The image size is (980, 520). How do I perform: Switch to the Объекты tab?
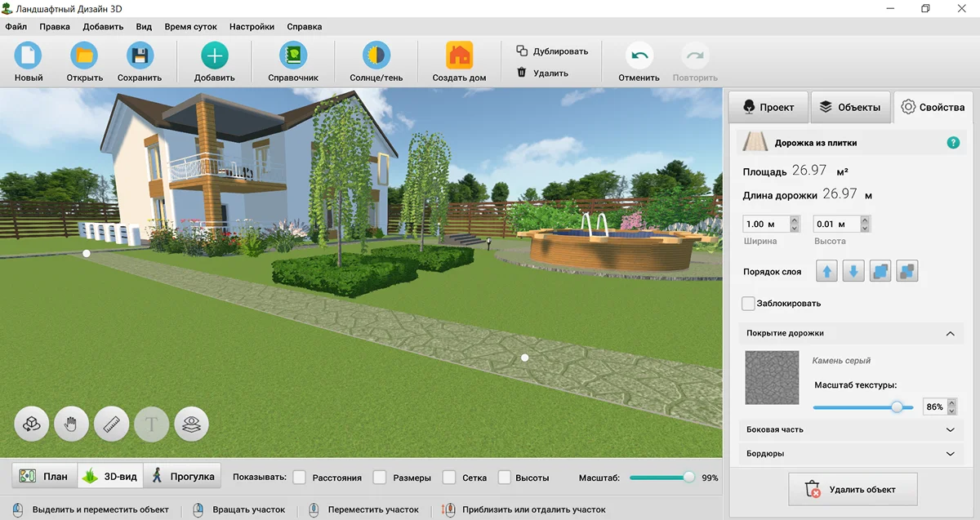click(x=850, y=107)
